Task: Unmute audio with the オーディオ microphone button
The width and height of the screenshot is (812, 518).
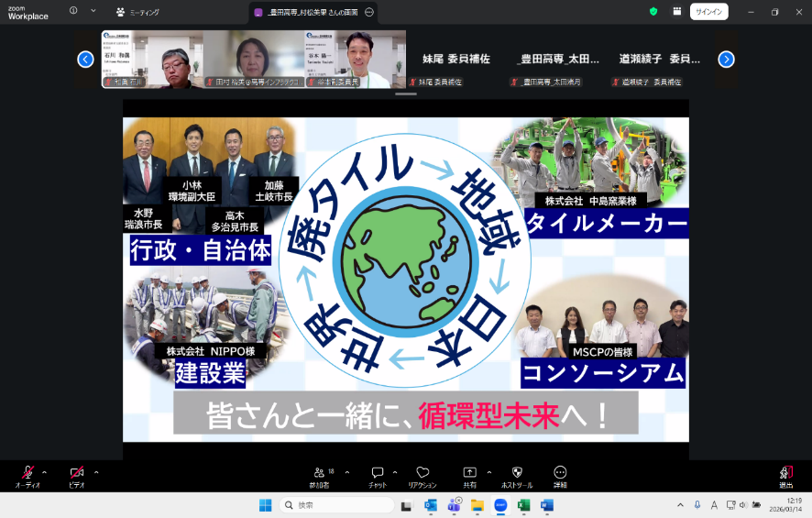Action: (x=27, y=472)
